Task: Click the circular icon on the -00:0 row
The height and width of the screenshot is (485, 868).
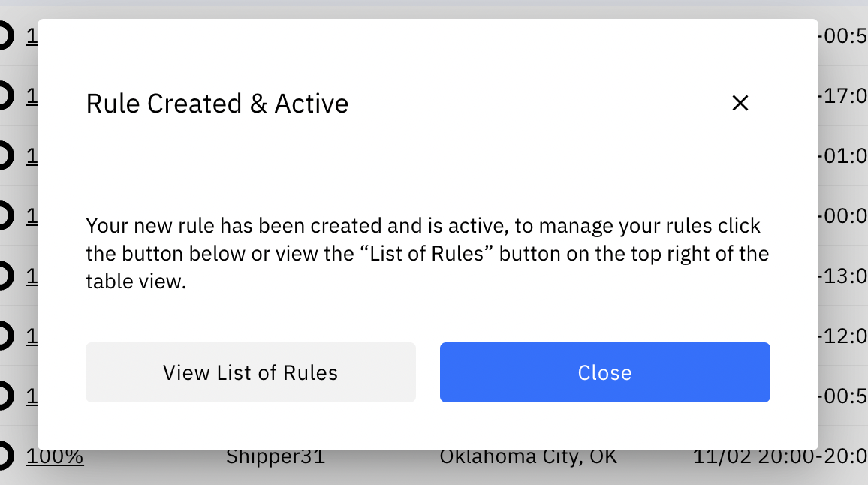Action: [4, 216]
